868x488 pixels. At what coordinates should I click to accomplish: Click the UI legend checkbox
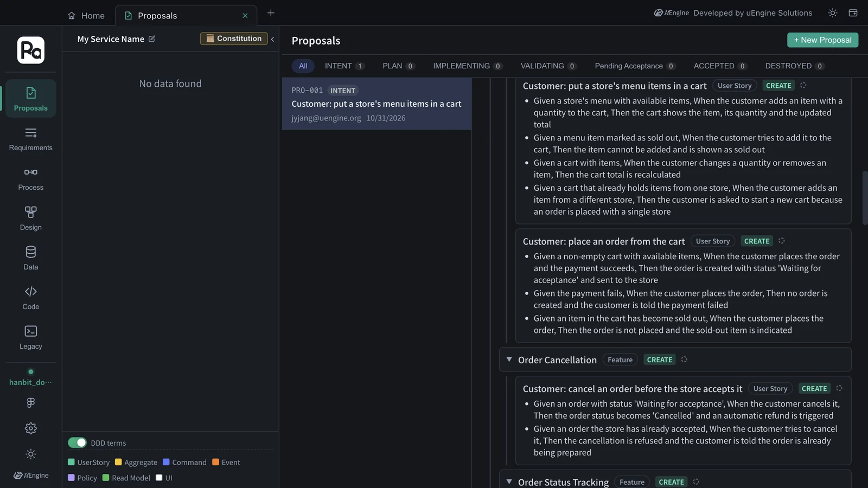(159, 478)
